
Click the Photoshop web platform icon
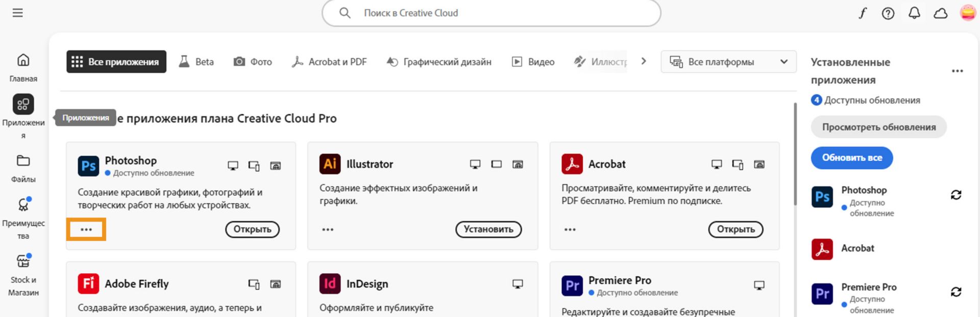pos(275,166)
